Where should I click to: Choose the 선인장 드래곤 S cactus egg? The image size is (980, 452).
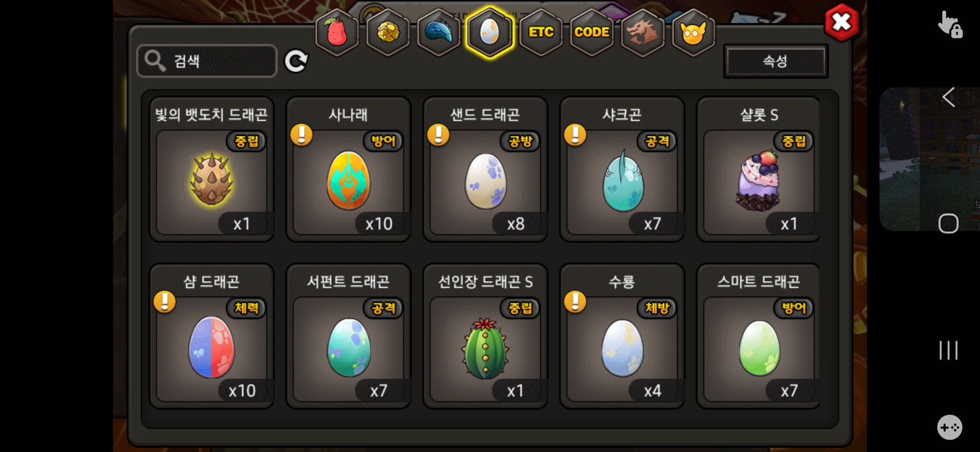point(485,336)
